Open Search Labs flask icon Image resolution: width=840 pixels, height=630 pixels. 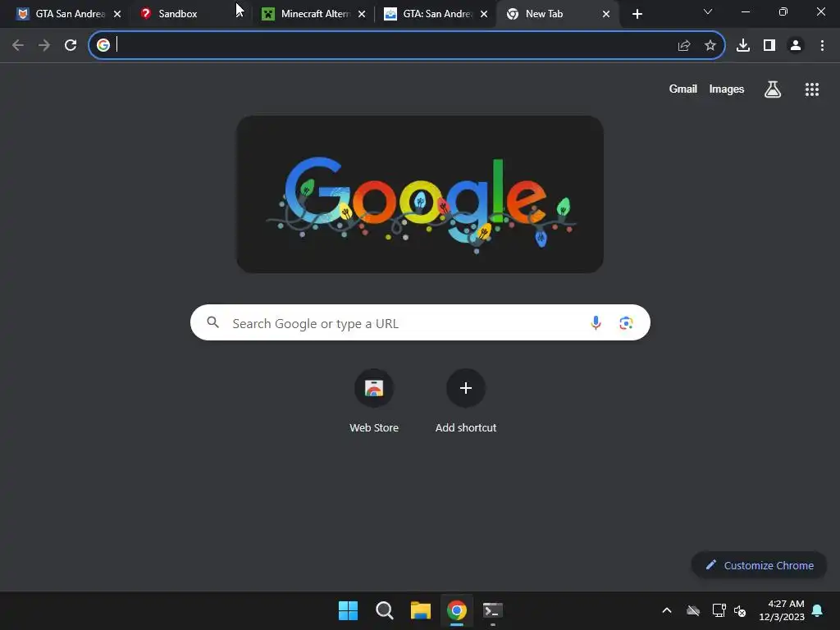click(773, 89)
